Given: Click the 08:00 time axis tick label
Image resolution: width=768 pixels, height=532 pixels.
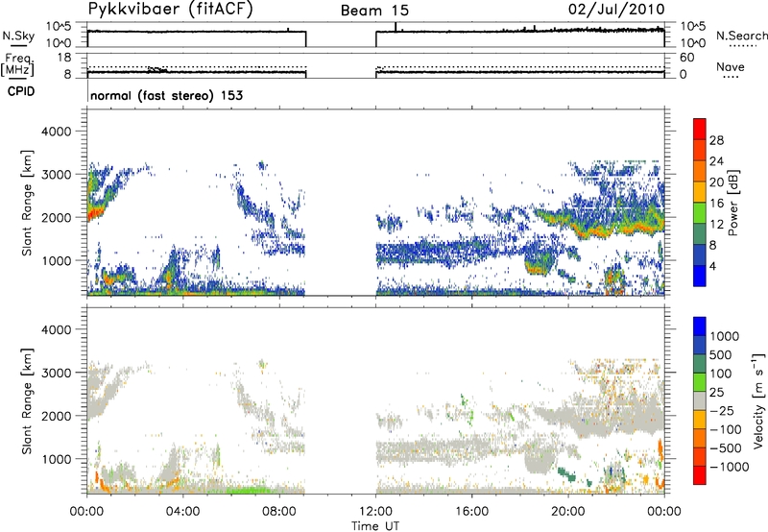Looking at the screenshot, I should click(279, 512).
